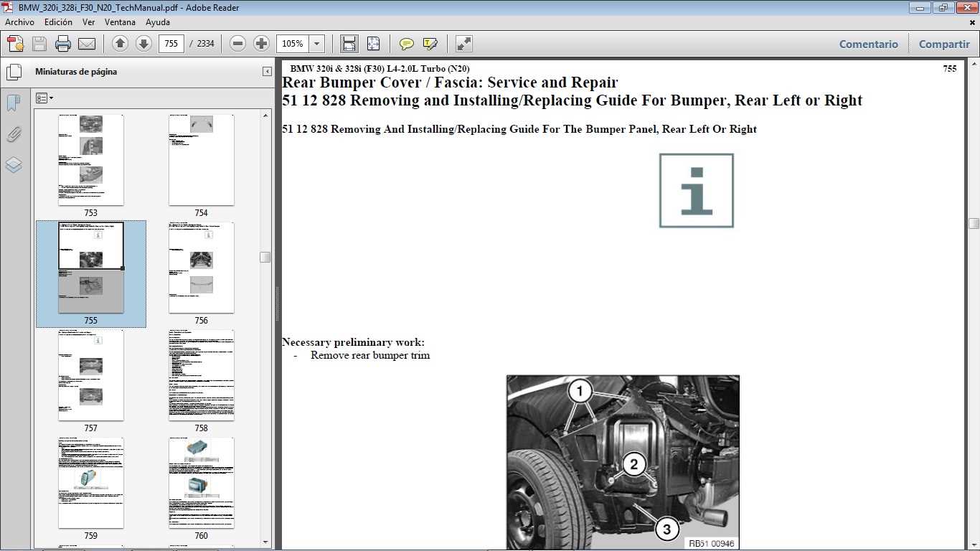Image resolution: width=980 pixels, height=551 pixels.
Task: Select page 760 thumbnail
Action: pos(201,483)
